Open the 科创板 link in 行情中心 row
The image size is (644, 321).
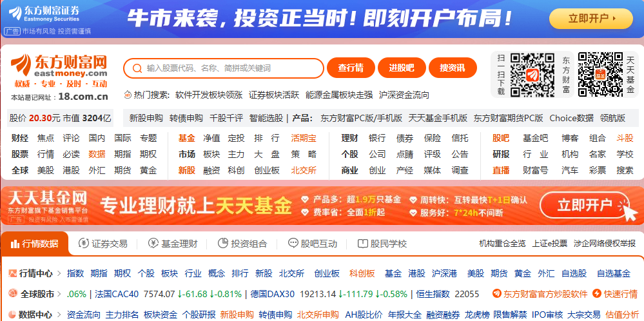tap(362, 273)
